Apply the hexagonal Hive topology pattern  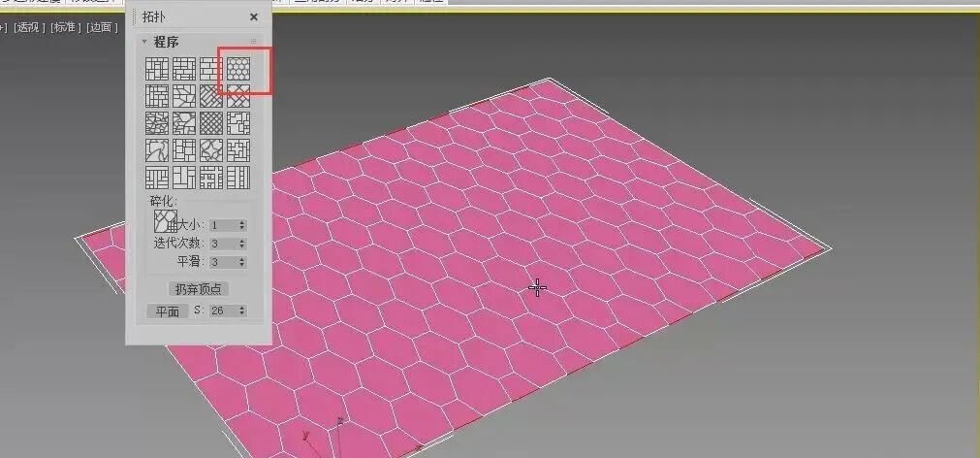click(238, 68)
